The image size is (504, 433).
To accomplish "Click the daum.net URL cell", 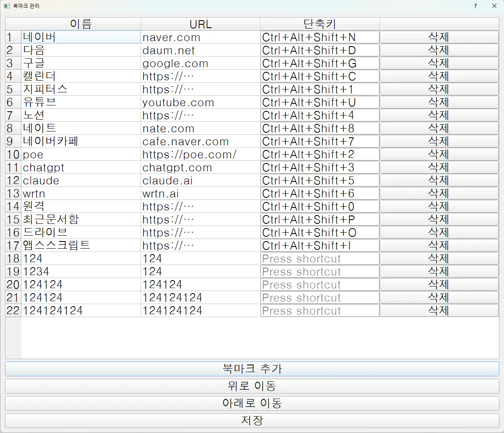I will coord(201,50).
